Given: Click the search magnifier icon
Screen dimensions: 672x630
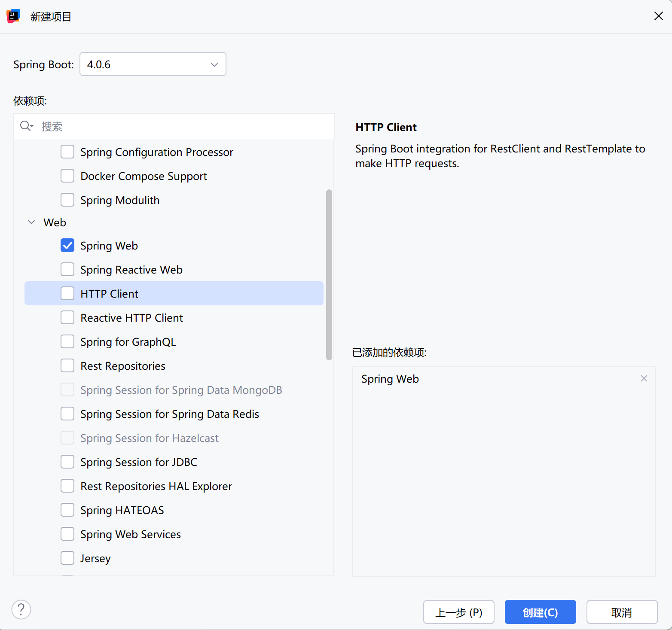Looking at the screenshot, I should [27, 126].
